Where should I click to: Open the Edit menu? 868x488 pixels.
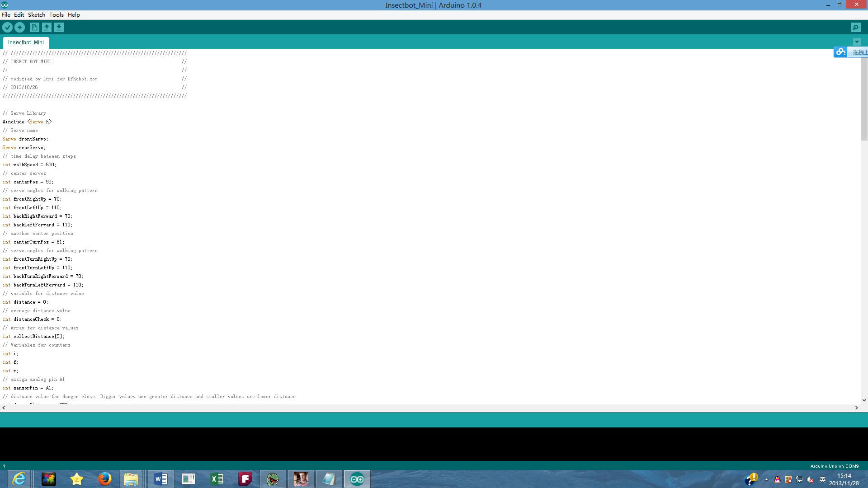click(x=19, y=15)
